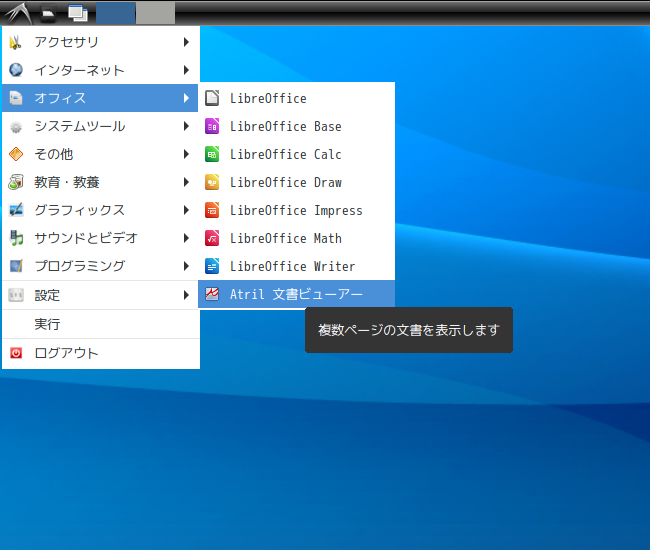Expand the 設定 submenu arrow
The height and width of the screenshot is (550, 650).
[187, 295]
